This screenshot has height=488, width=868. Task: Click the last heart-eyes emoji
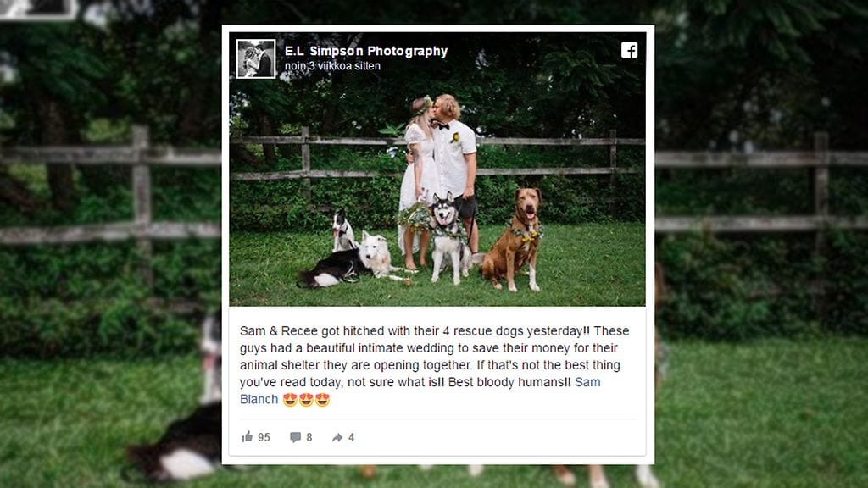pyautogui.click(x=323, y=400)
